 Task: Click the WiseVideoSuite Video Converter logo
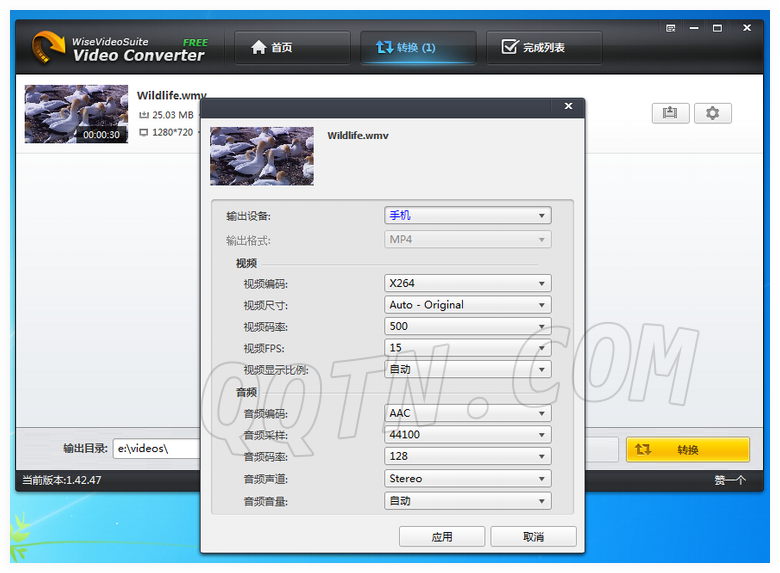(118, 48)
